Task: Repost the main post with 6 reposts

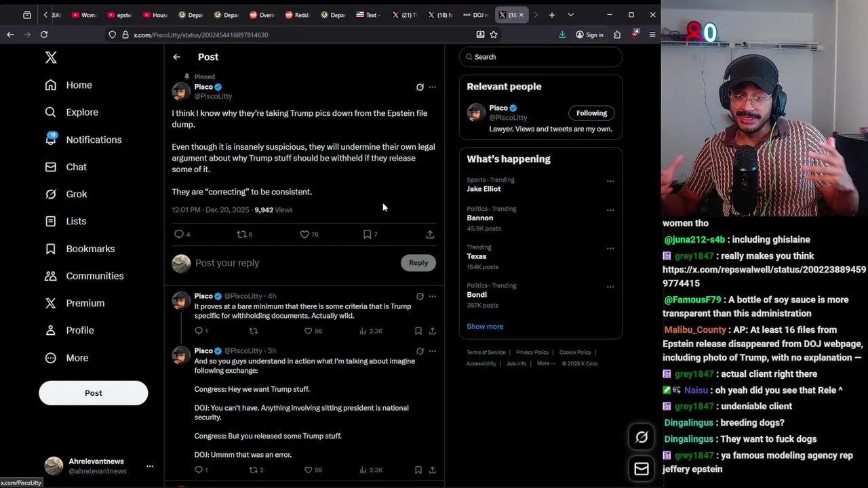Action: point(244,235)
